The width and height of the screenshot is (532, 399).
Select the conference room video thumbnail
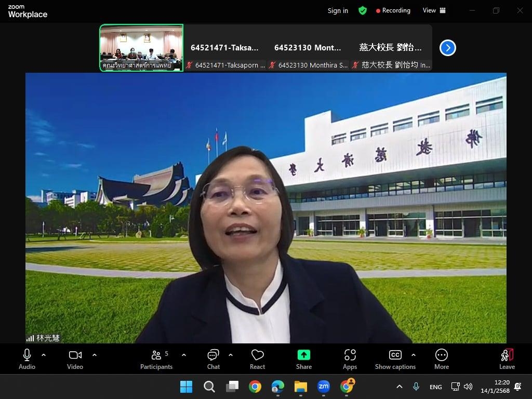click(141, 48)
